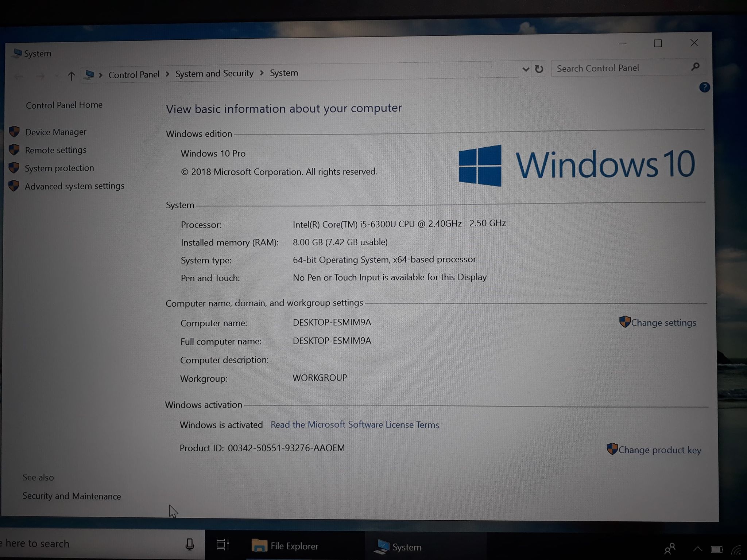The image size is (747, 560).
Task: Navigate to Control Panel breadcrumb
Action: coord(134,75)
